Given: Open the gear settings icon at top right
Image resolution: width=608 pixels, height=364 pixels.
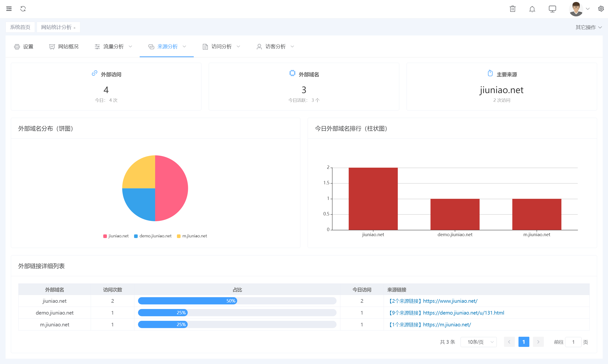Looking at the screenshot, I should coord(601,9).
